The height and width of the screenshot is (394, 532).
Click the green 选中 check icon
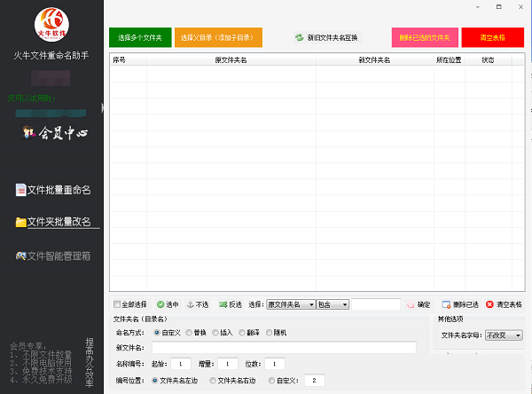click(x=160, y=304)
